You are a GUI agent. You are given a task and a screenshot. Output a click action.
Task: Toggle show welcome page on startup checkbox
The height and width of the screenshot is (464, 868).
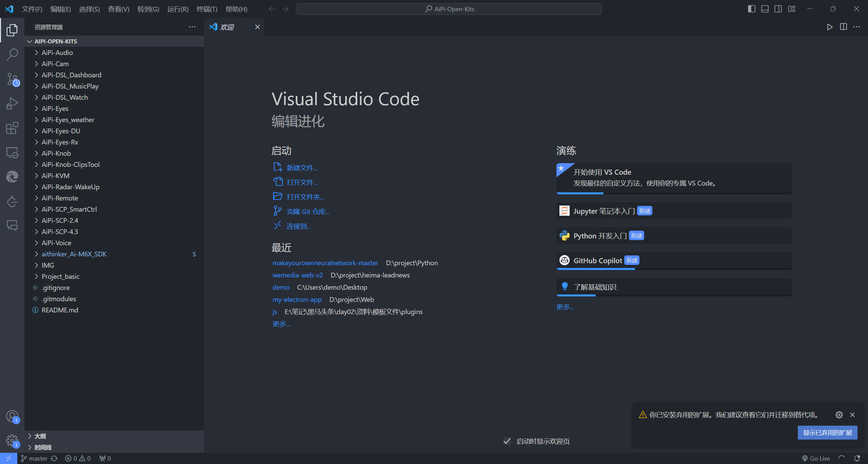tap(507, 441)
